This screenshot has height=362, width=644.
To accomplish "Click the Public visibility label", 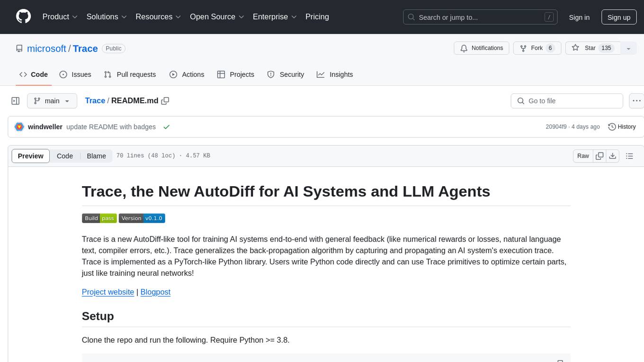I will click(x=114, y=48).
